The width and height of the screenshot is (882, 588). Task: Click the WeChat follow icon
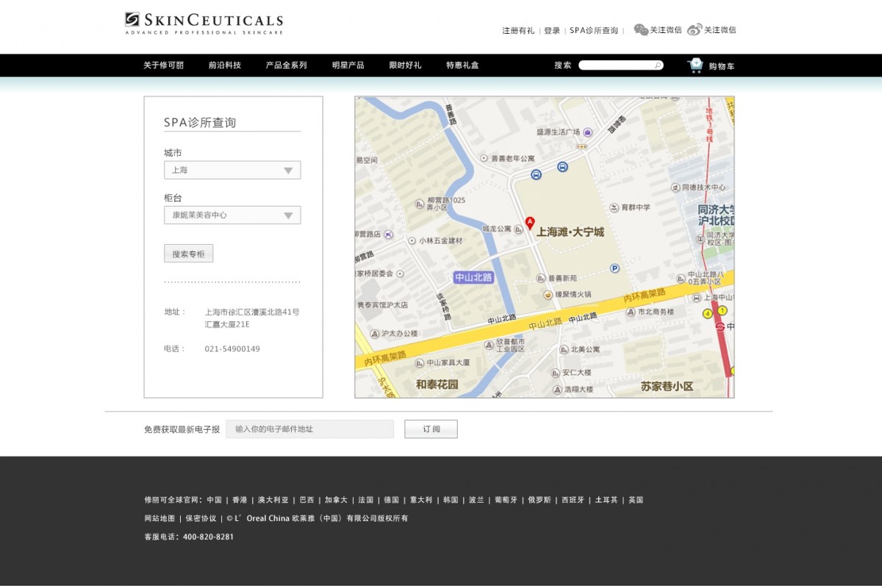coord(641,29)
